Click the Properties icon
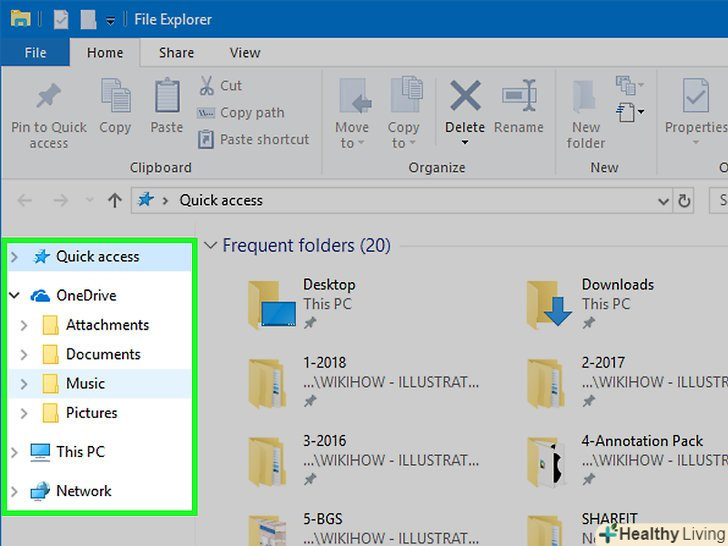The height and width of the screenshot is (546, 728). click(x=696, y=96)
